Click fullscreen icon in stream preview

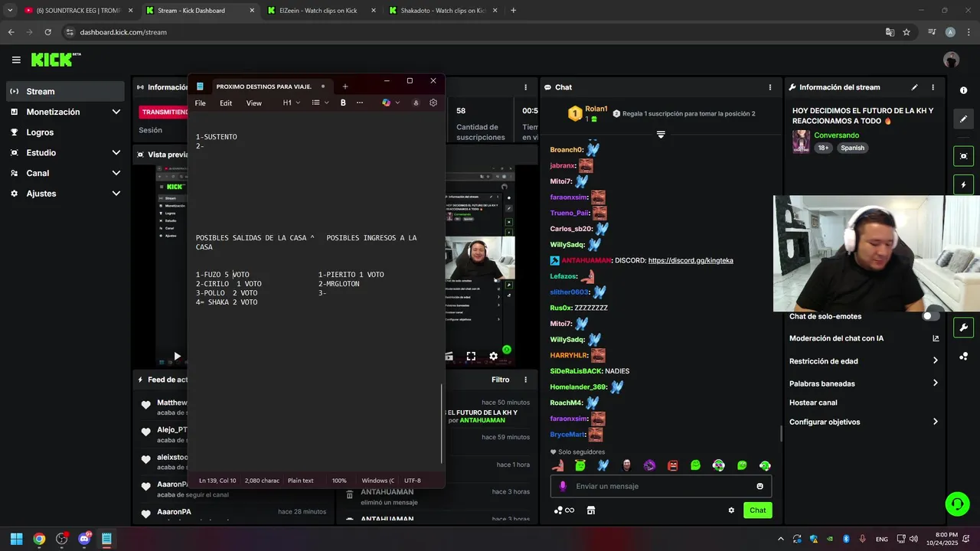click(x=471, y=356)
